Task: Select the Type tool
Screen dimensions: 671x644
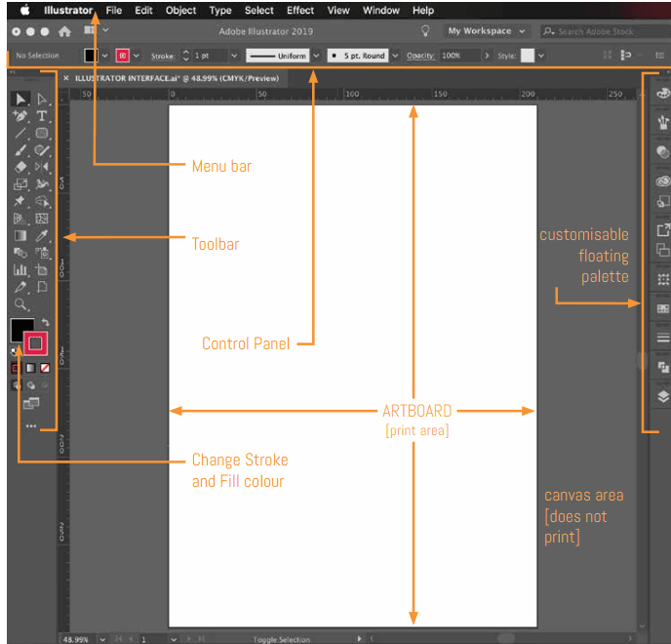Action: tap(42, 116)
